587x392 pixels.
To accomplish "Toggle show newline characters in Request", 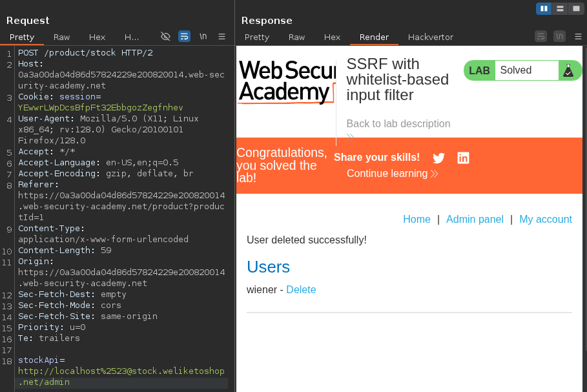I will tap(203, 37).
